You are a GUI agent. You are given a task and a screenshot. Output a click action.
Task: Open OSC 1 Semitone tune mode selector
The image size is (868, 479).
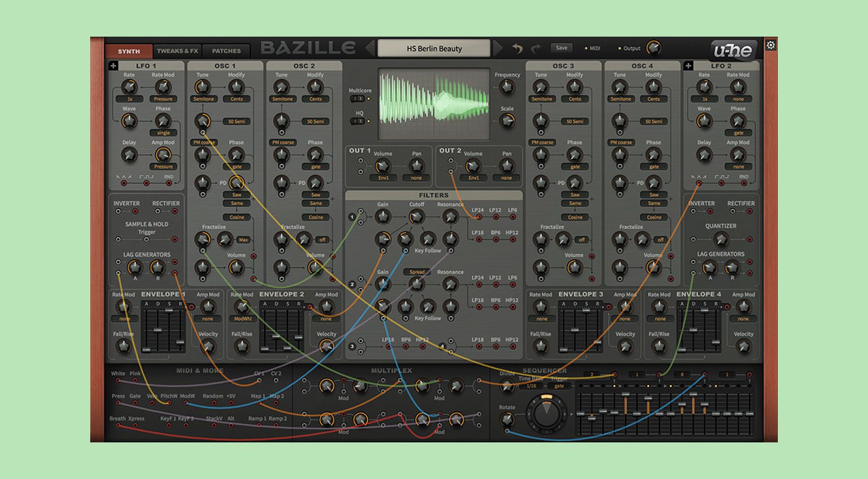(203, 99)
